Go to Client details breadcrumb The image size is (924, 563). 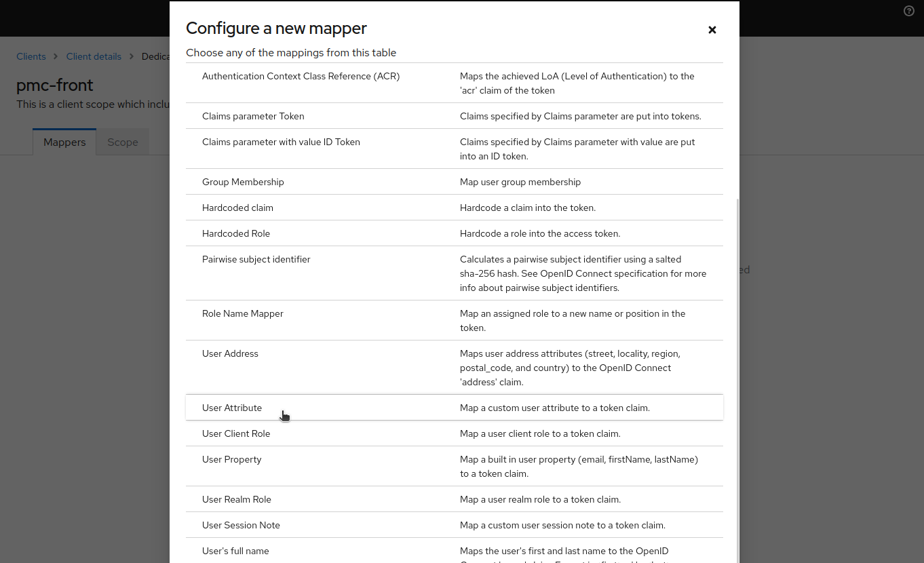(x=94, y=56)
